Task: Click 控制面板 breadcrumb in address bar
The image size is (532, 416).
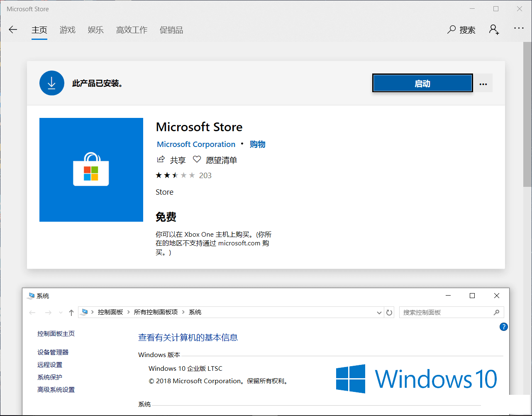Action: [x=110, y=312]
